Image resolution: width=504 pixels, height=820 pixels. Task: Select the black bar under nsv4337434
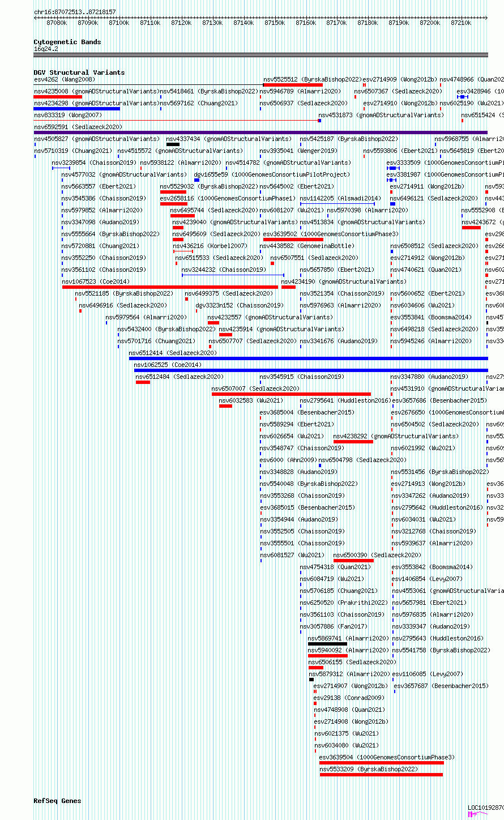point(173,144)
